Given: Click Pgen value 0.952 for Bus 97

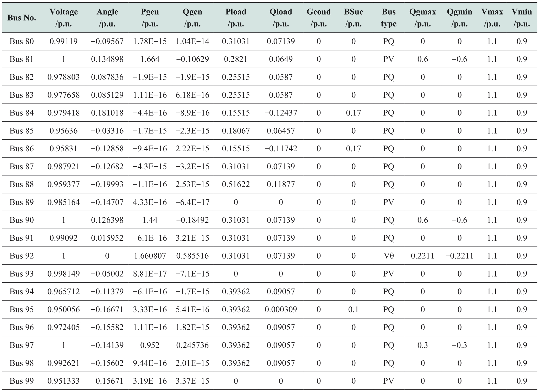Looking at the screenshot, I should (150, 345).
